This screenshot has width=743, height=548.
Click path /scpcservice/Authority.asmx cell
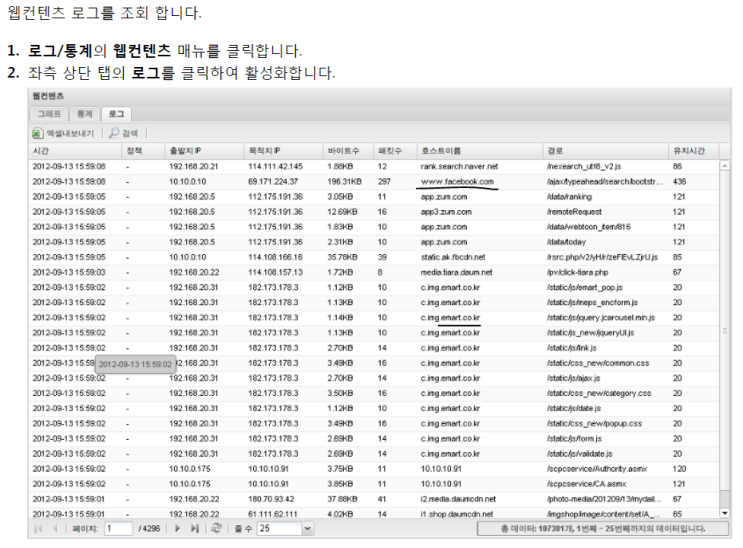pos(597,469)
